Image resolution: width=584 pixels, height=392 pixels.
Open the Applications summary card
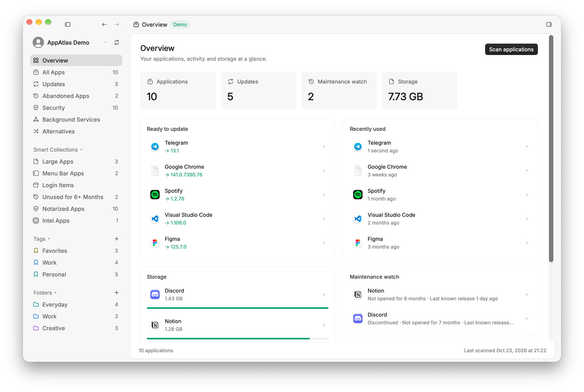coord(178,90)
